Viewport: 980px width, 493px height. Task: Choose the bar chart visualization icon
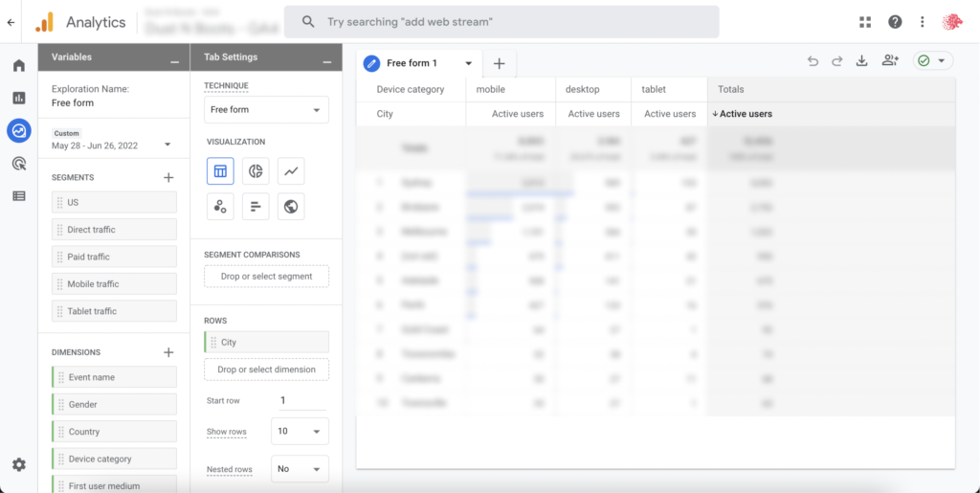coord(256,206)
